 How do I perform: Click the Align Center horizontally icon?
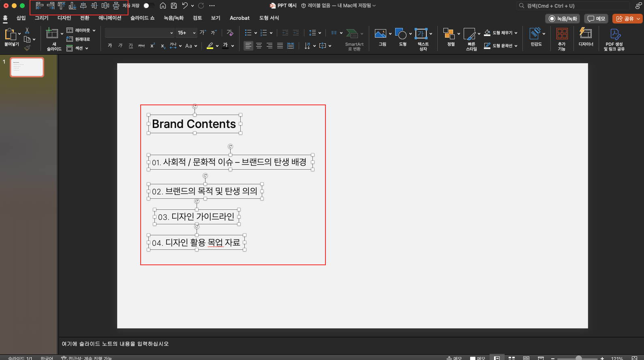[x=83, y=6]
